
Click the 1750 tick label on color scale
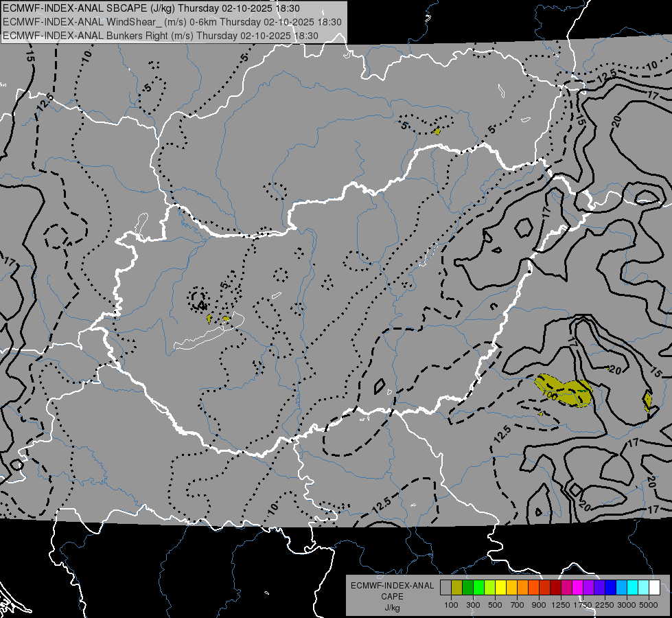coord(583,605)
